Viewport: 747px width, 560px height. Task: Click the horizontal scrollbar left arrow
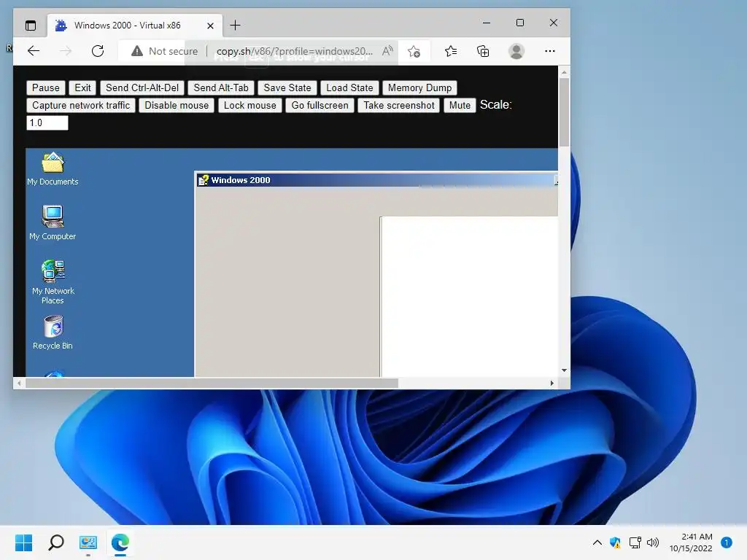click(19, 383)
